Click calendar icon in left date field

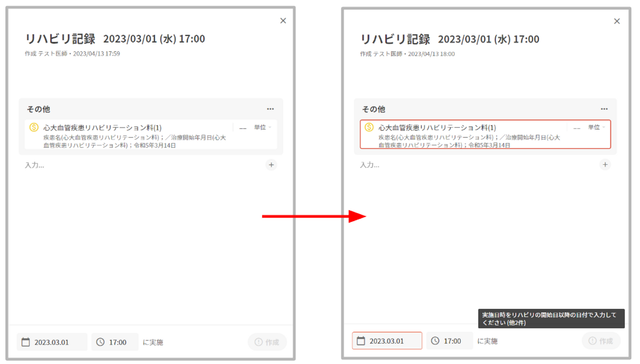pyautogui.click(x=26, y=342)
